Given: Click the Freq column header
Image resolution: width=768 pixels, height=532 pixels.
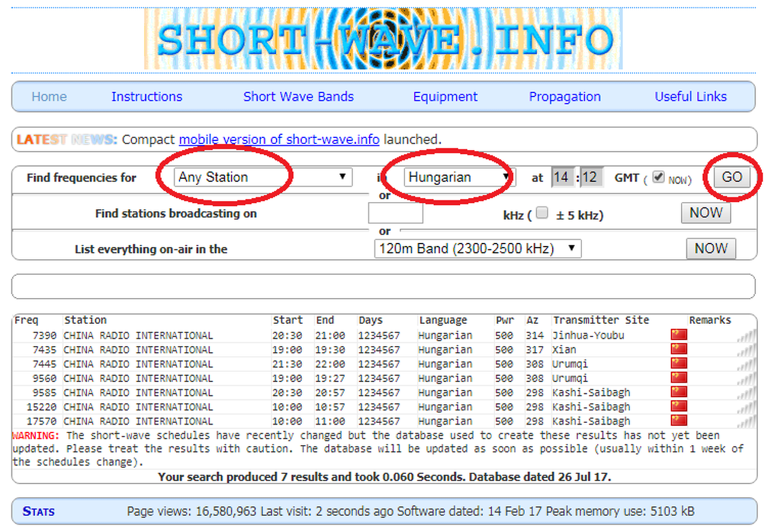Looking at the screenshot, I should [x=26, y=320].
